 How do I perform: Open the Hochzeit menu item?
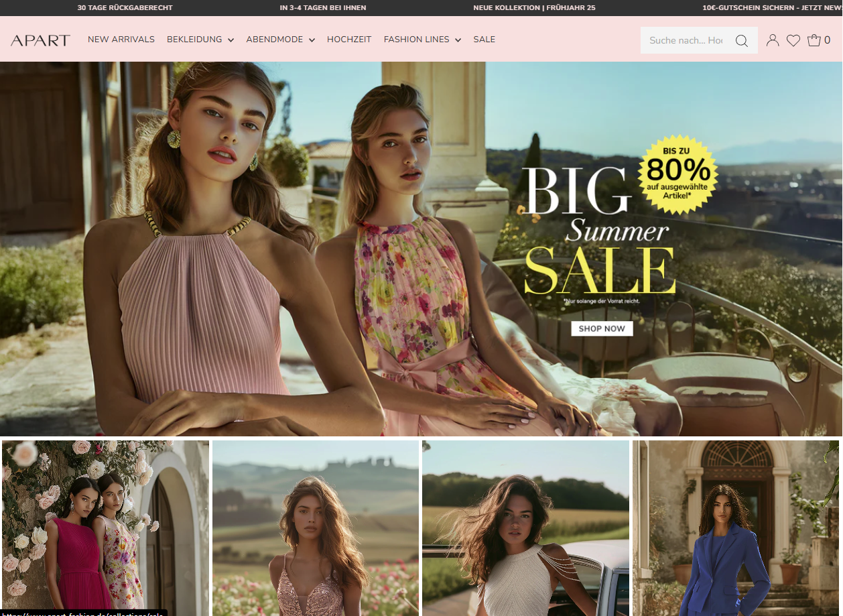tap(349, 40)
